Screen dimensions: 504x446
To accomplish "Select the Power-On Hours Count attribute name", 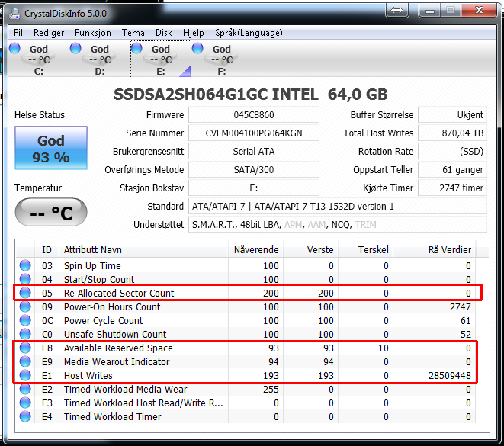I will [112, 307].
